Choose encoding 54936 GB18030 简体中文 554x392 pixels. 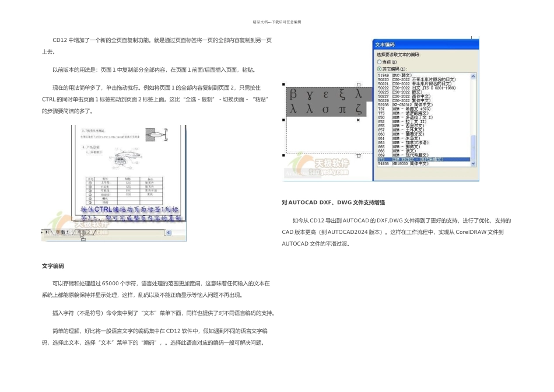coord(423,164)
